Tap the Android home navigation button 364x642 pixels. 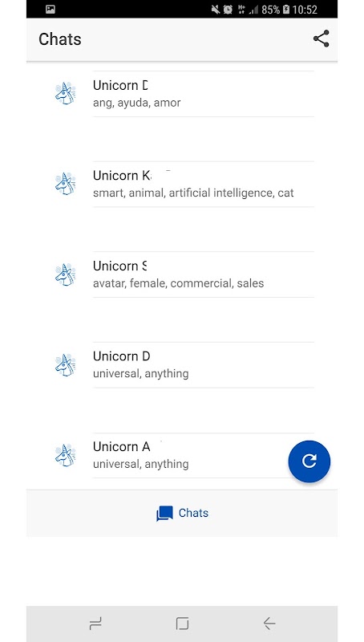[183, 624]
